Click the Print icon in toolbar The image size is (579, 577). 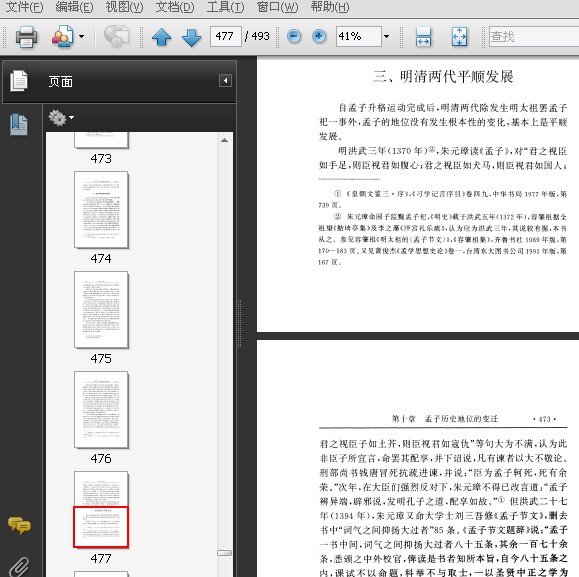26,37
